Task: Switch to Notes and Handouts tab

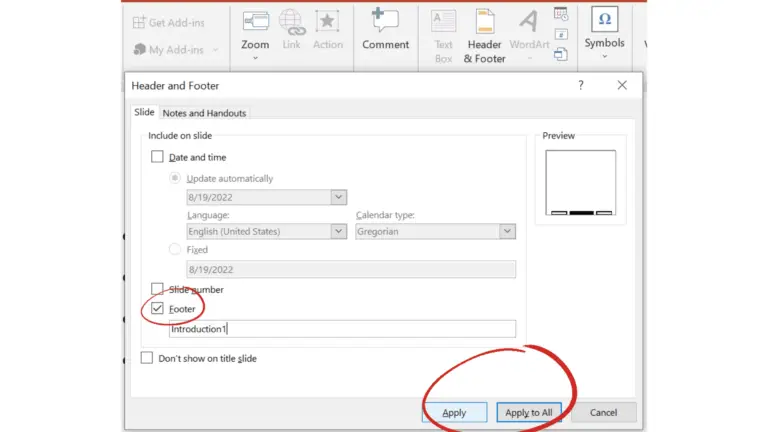Action: coord(204,113)
